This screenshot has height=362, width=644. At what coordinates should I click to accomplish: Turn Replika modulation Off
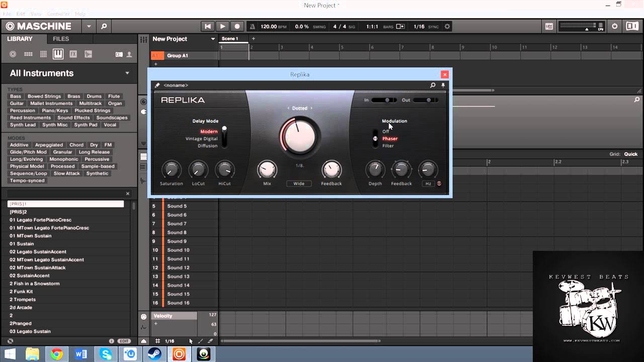click(385, 132)
